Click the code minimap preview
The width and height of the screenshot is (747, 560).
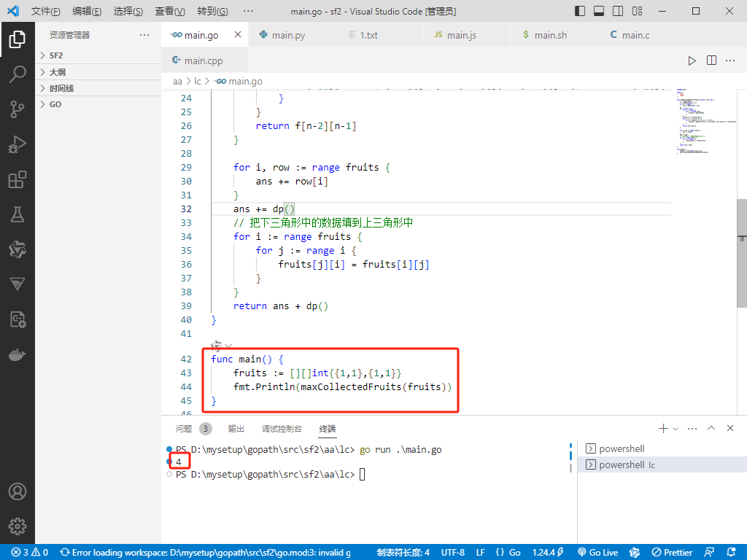pos(705,122)
